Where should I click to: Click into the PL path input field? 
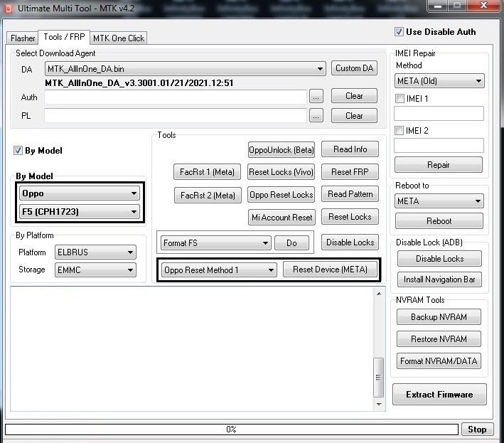[x=176, y=116]
